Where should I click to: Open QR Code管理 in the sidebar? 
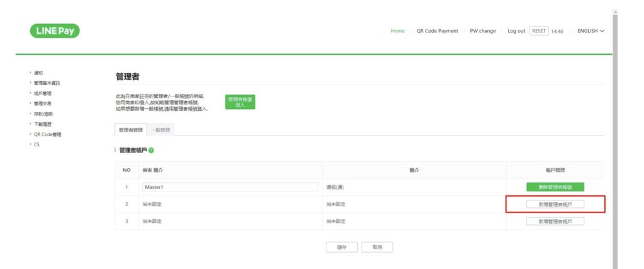point(47,134)
